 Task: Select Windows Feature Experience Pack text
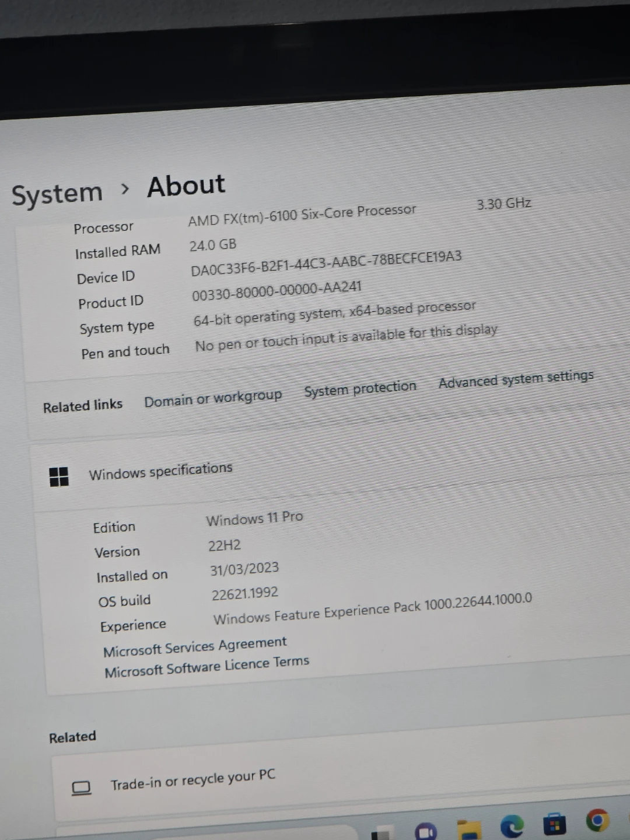pyautogui.click(x=373, y=609)
